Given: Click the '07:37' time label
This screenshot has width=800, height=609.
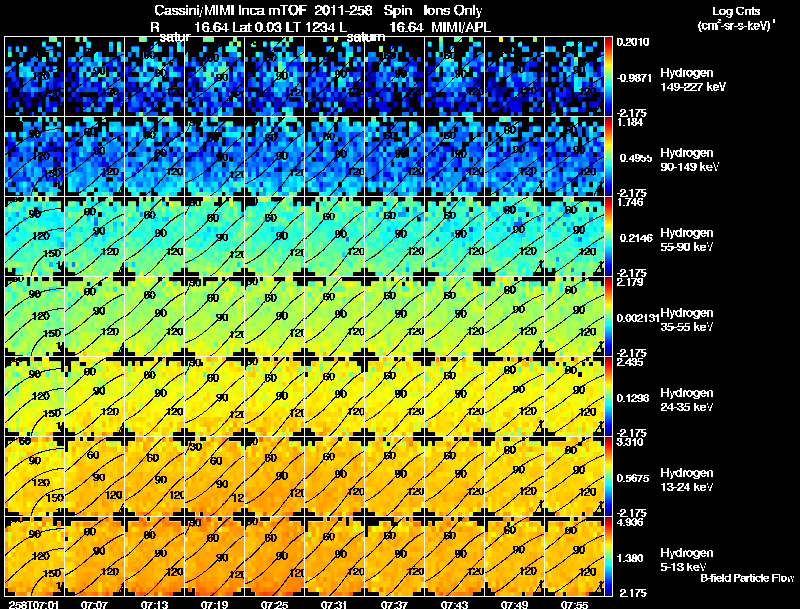Looking at the screenshot, I should click(394, 604).
